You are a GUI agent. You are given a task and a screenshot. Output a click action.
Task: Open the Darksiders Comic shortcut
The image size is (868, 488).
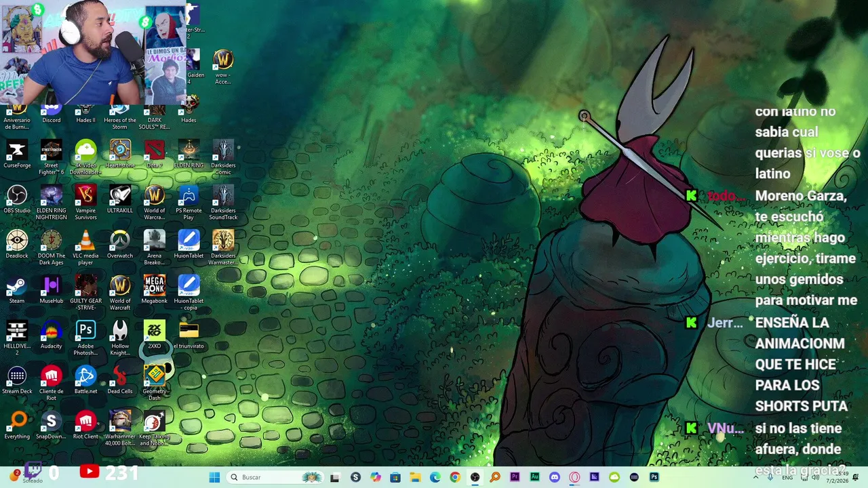coord(223,157)
